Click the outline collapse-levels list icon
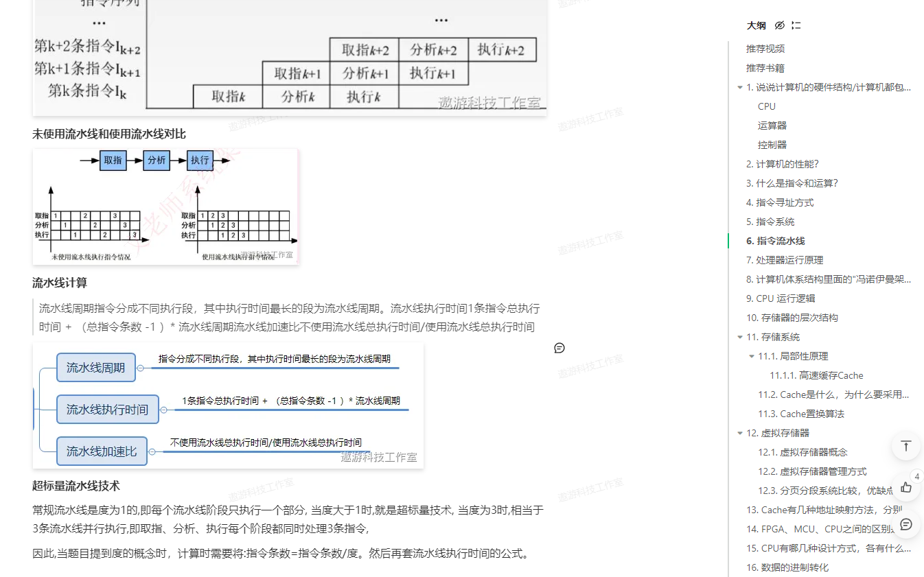924x577 pixels. click(x=796, y=25)
